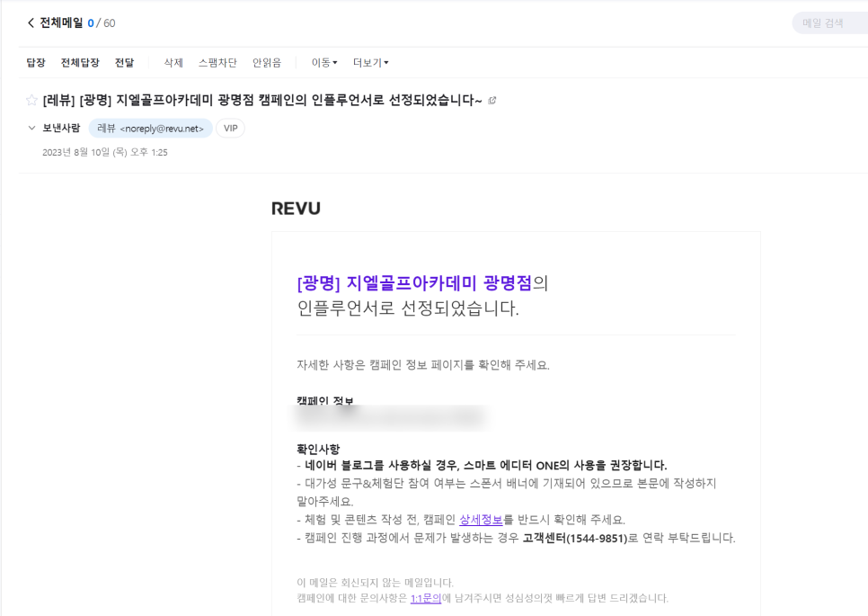Open the 더보기 dropdown menu

[371, 63]
